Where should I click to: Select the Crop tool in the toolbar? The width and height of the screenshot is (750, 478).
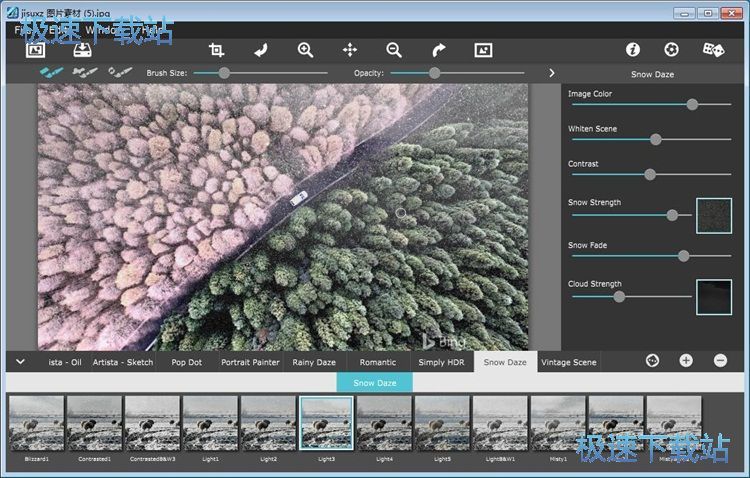click(217, 50)
